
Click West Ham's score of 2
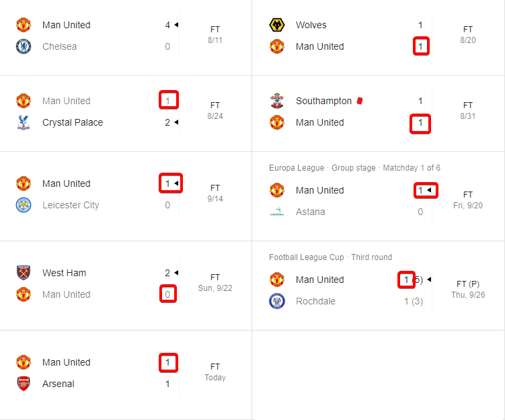pyautogui.click(x=167, y=273)
